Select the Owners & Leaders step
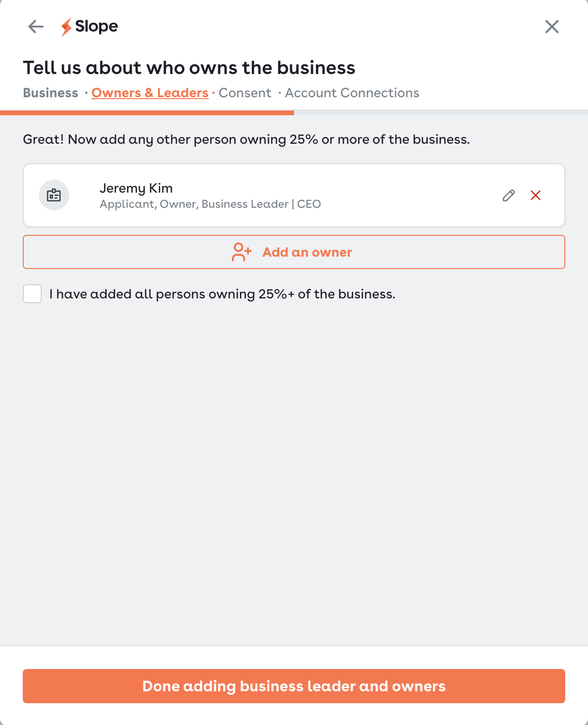 click(x=150, y=93)
